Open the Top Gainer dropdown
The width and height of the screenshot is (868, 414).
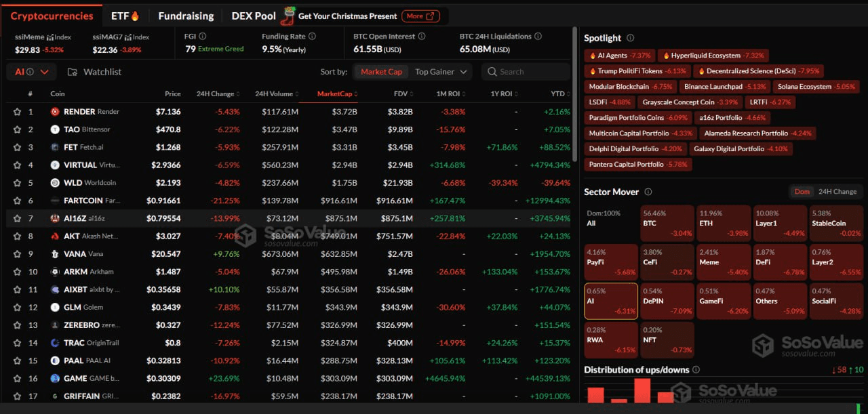coord(441,72)
